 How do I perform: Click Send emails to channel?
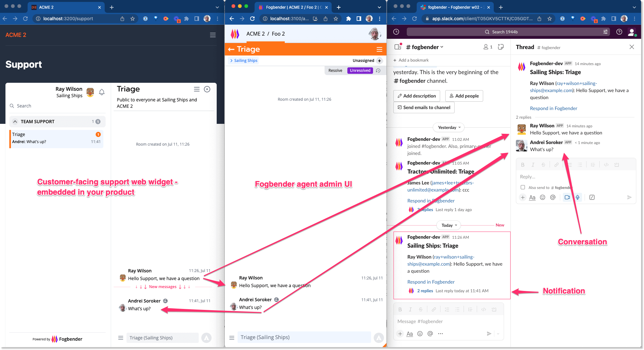[x=424, y=107]
